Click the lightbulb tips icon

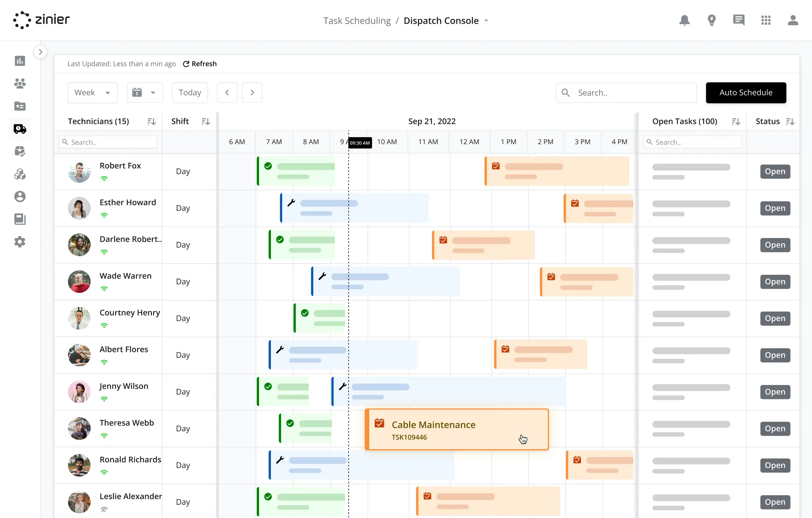pyautogui.click(x=712, y=20)
